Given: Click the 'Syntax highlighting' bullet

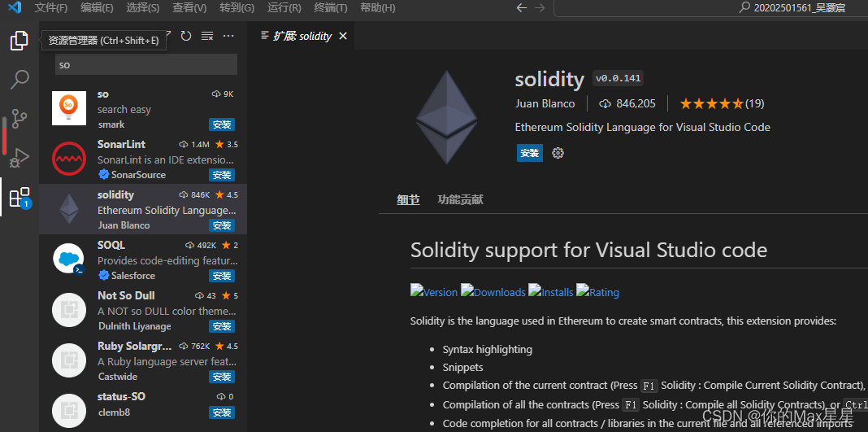Looking at the screenshot, I should [x=487, y=350].
